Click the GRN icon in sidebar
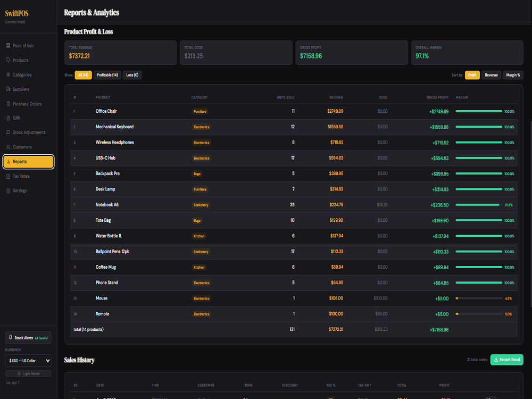Image resolution: width=532 pixels, height=399 pixels. pos(8,118)
